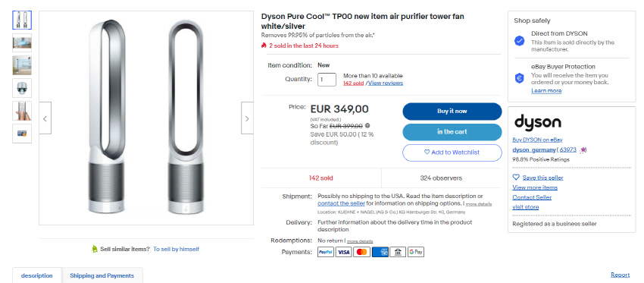Expand shipment more details link
Viewport: 644px width, 283px height.
[479, 204]
